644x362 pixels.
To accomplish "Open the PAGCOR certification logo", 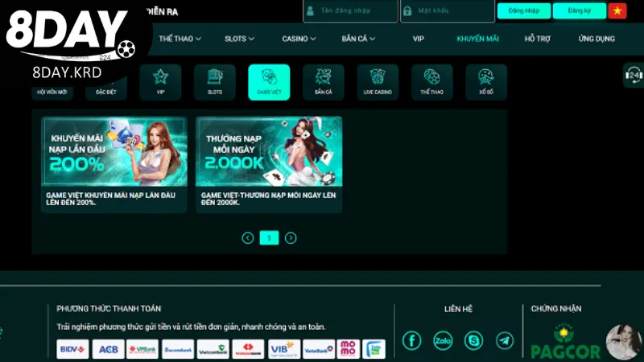I will click(x=566, y=341).
